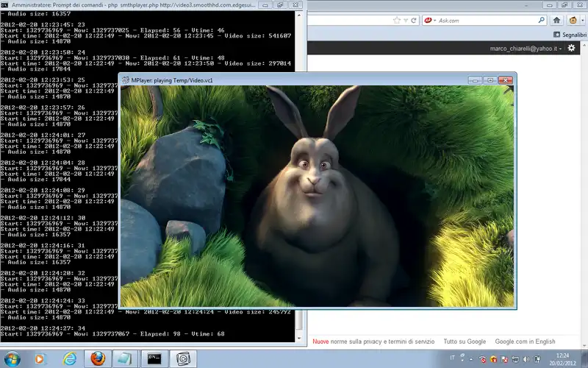
Task: Open the notepad-like app in taskbar
Action: (125, 359)
